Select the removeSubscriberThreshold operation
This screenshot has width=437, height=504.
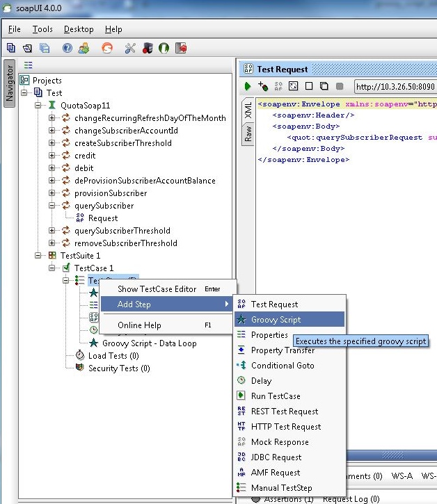click(x=126, y=243)
